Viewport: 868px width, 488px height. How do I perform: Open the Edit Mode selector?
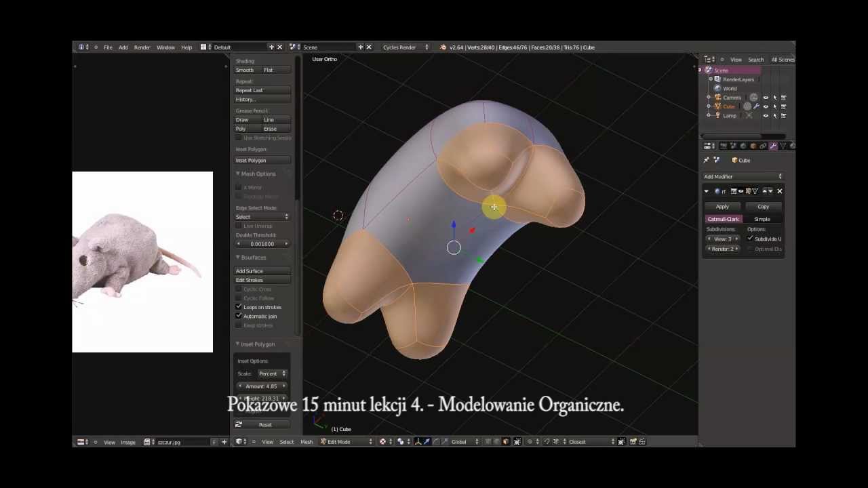point(347,442)
